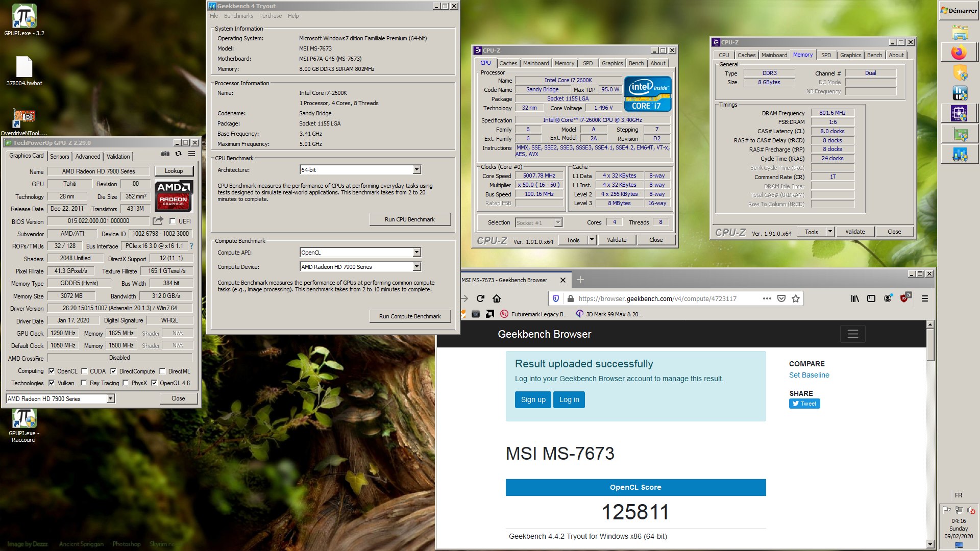Screen dimensions: 980x551
Task: Click Run Compute Benchmark button
Action: tap(410, 316)
